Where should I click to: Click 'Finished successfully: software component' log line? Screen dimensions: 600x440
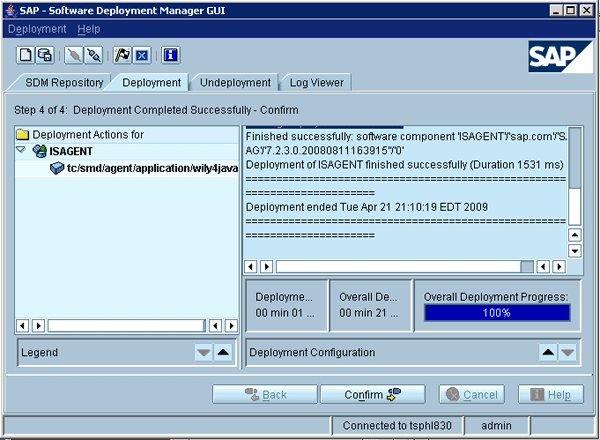406,137
